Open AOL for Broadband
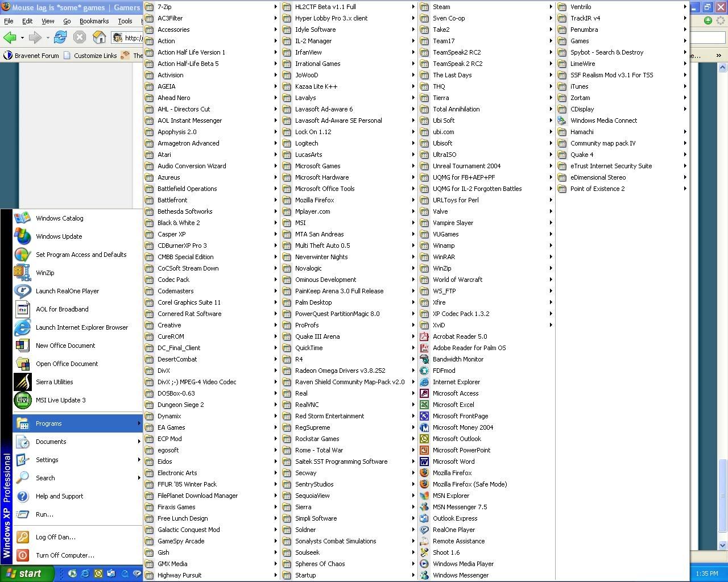Image resolution: width=728 pixels, height=582 pixels. 77,309
